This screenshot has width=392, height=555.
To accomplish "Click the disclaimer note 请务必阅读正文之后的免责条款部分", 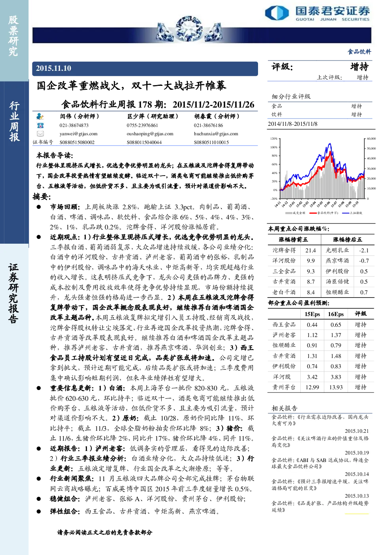I will (105, 532).
